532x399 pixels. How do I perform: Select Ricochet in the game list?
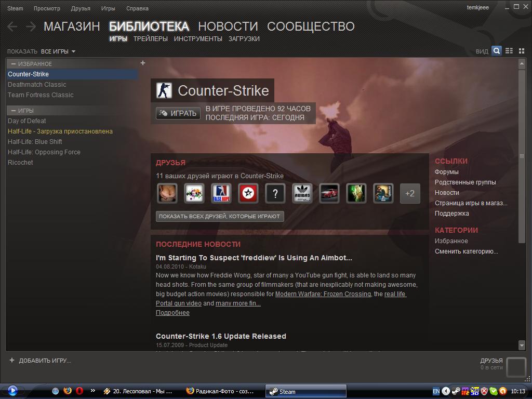[20, 163]
